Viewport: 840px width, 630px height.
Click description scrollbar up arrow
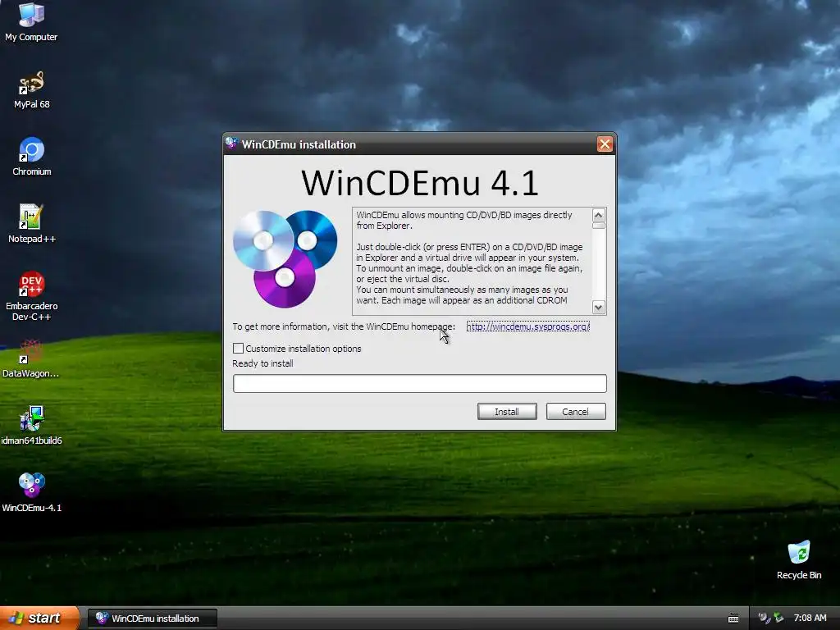tap(598, 215)
